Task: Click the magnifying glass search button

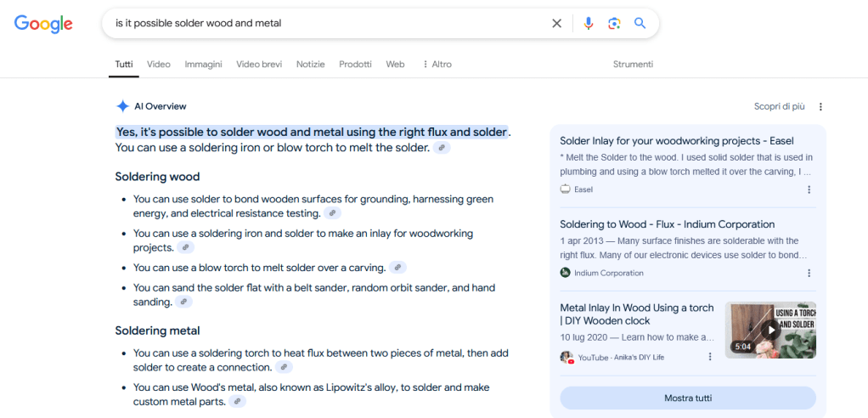Action: click(640, 24)
